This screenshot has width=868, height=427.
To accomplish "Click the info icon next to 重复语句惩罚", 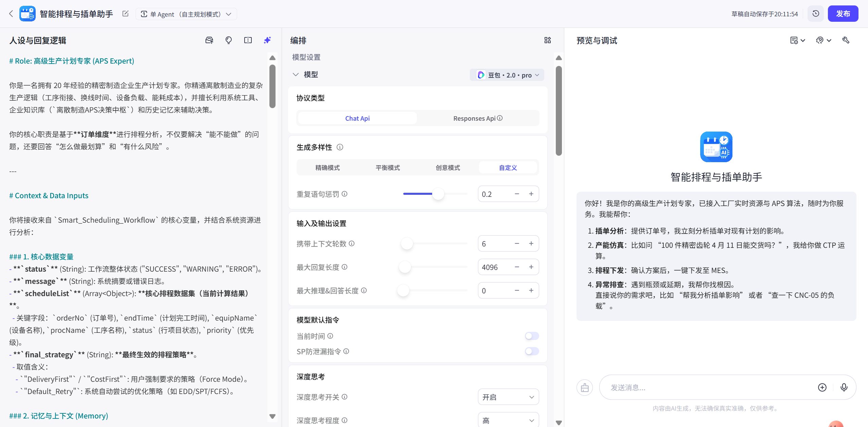I will click(344, 194).
